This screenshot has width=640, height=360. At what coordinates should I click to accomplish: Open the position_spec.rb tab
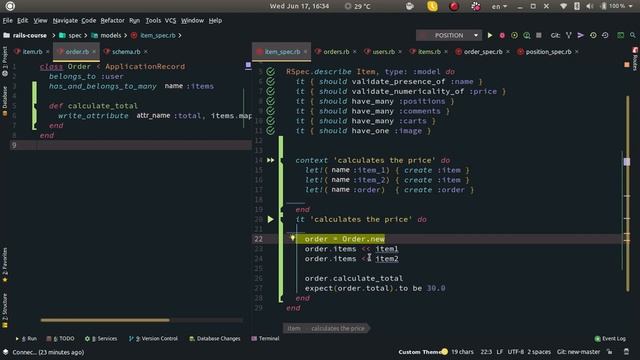coord(548,52)
